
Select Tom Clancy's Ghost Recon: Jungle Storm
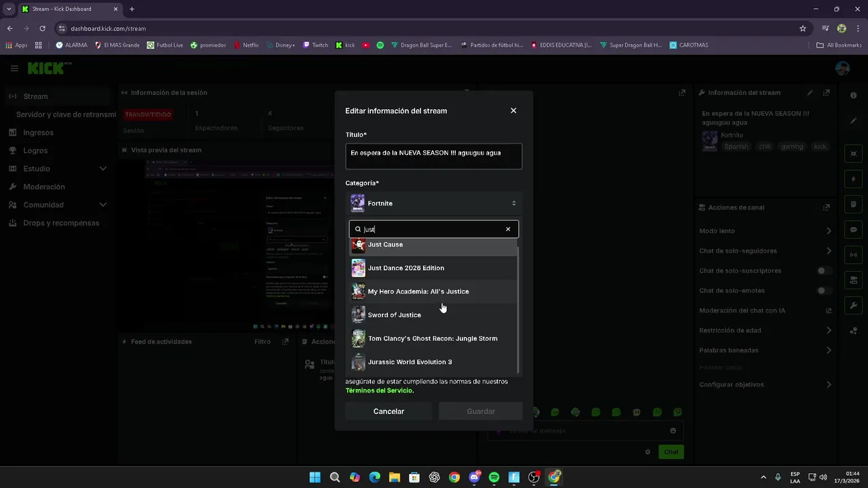[433, 338]
